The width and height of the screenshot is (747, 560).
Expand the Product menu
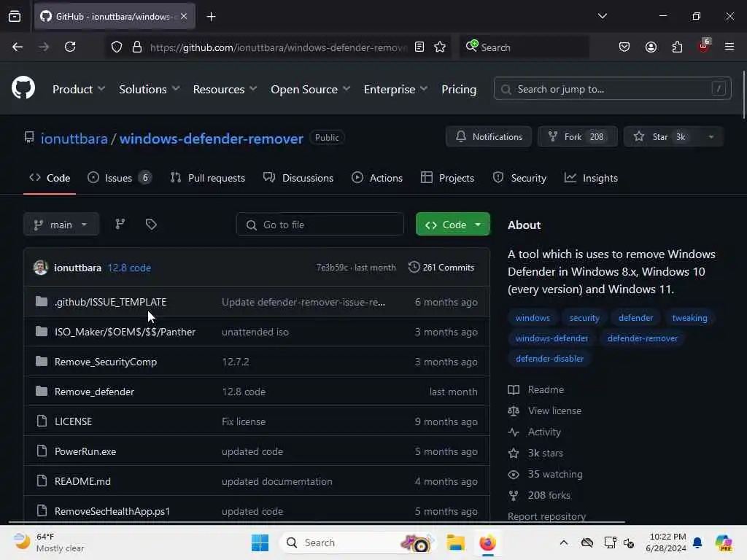pos(79,89)
